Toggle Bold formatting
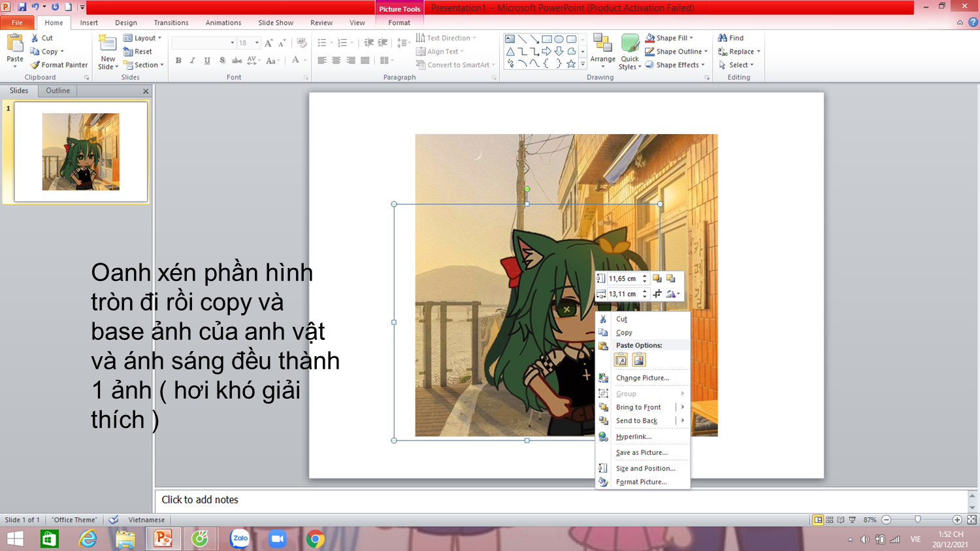This screenshot has height=551, width=980. pyautogui.click(x=178, y=61)
